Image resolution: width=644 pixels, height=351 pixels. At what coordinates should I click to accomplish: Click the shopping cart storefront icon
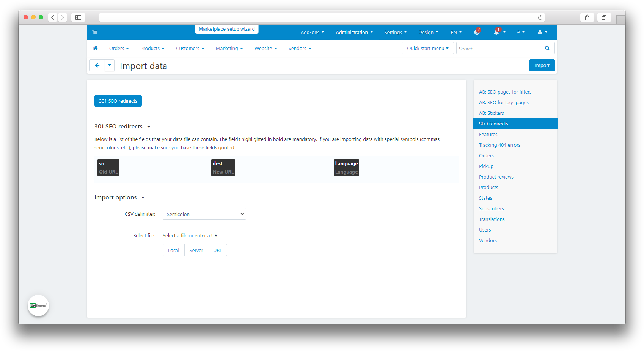point(95,33)
